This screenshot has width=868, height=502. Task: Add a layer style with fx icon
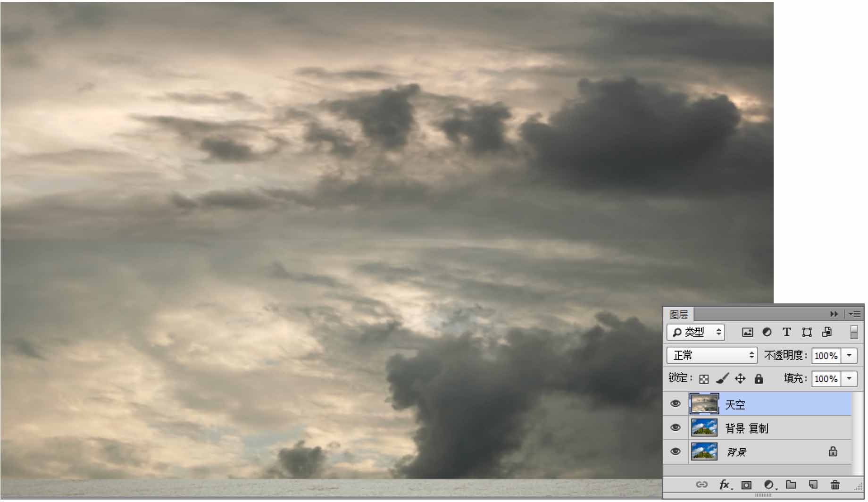point(725,485)
